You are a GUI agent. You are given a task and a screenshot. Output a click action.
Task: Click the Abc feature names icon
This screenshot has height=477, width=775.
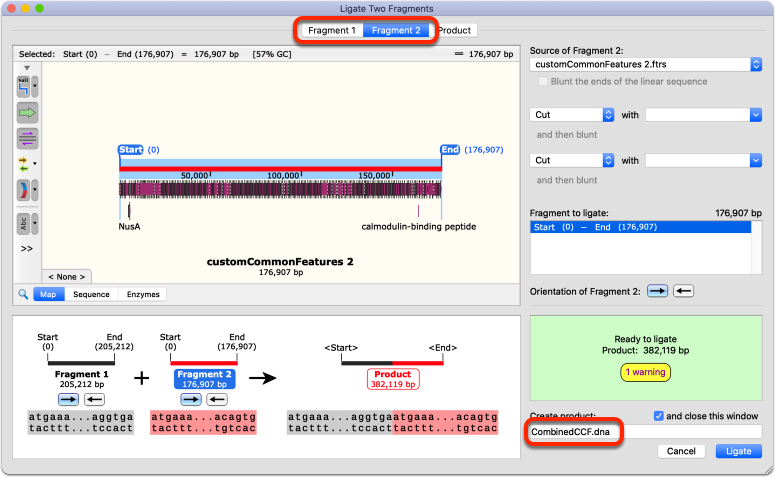coord(23,224)
